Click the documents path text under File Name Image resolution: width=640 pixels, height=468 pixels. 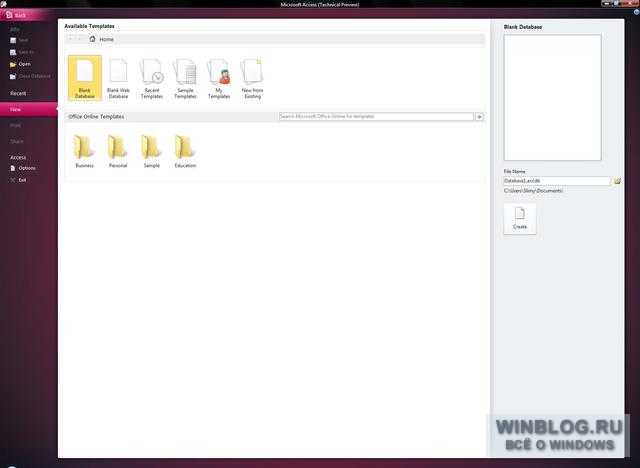pos(533,191)
